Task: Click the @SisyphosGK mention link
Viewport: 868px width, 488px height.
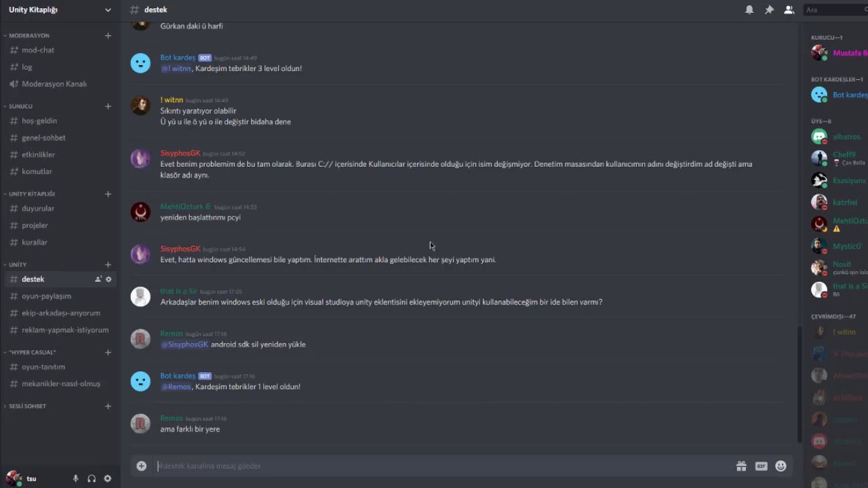Action: click(x=184, y=344)
